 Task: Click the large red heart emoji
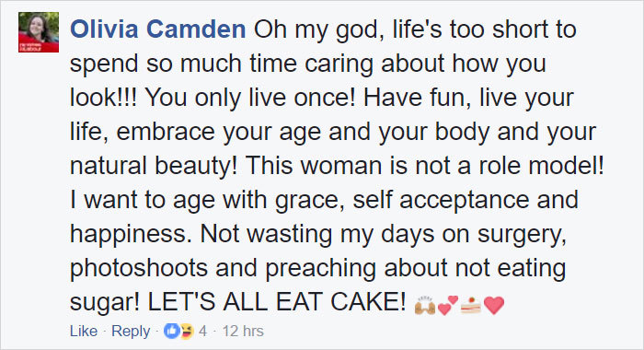494,306
